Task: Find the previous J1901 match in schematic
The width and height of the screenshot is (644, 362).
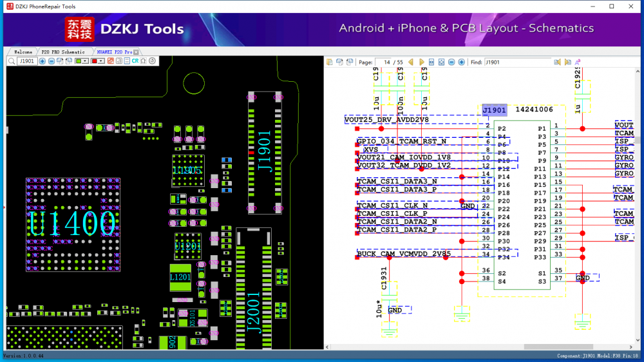Action: coord(558,62)
